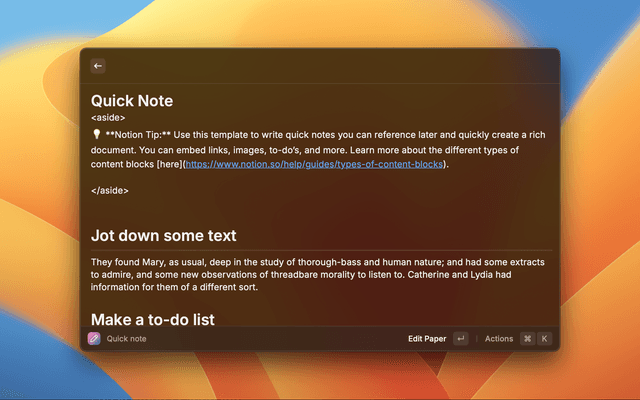Click the Command key symbol icon
The image size is (640, 400).
527,339
